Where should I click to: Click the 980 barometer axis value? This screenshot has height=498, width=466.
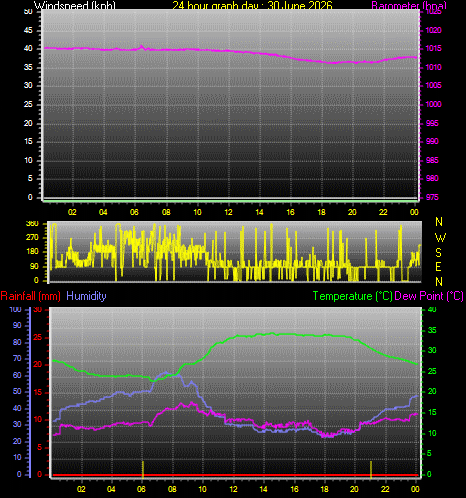pyautogui.click(x=432, y=178)
